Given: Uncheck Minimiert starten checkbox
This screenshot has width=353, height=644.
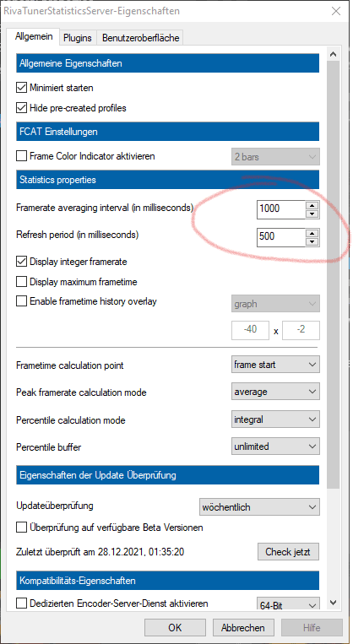Looking at the screenshot, I should [x=21, y=88].
